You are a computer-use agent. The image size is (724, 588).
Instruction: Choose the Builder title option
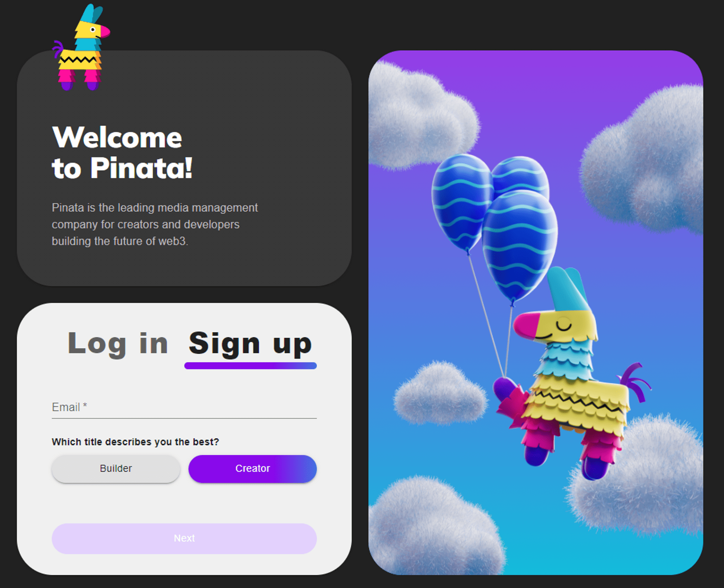(x=116, y=469)
